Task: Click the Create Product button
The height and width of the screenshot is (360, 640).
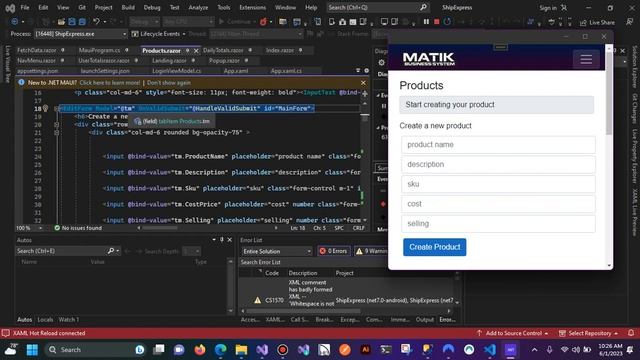Action: 434,247
